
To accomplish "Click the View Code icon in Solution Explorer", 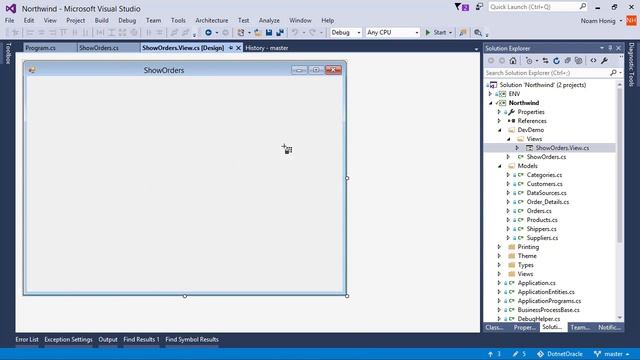I will 593,60.
